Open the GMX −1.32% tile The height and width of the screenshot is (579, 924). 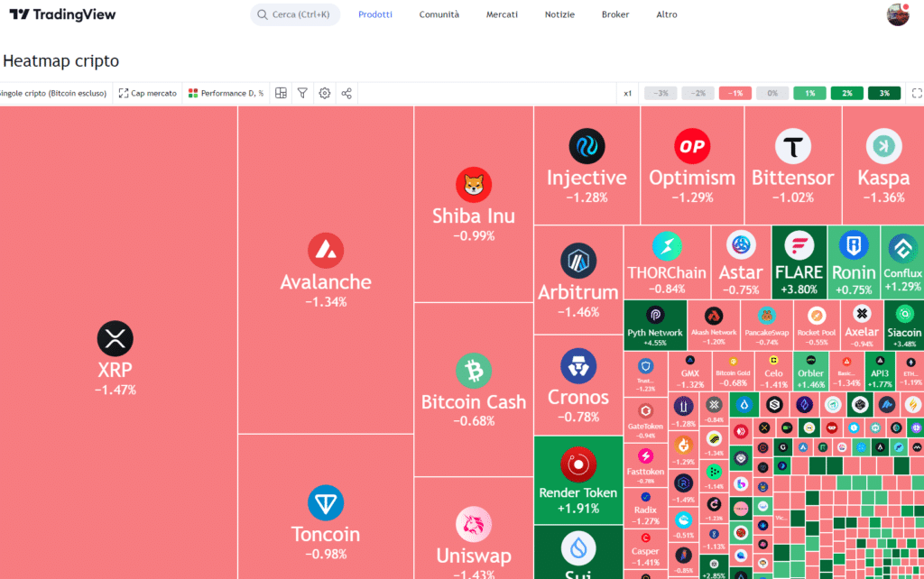pyautogui.click(x=690, y=371)
